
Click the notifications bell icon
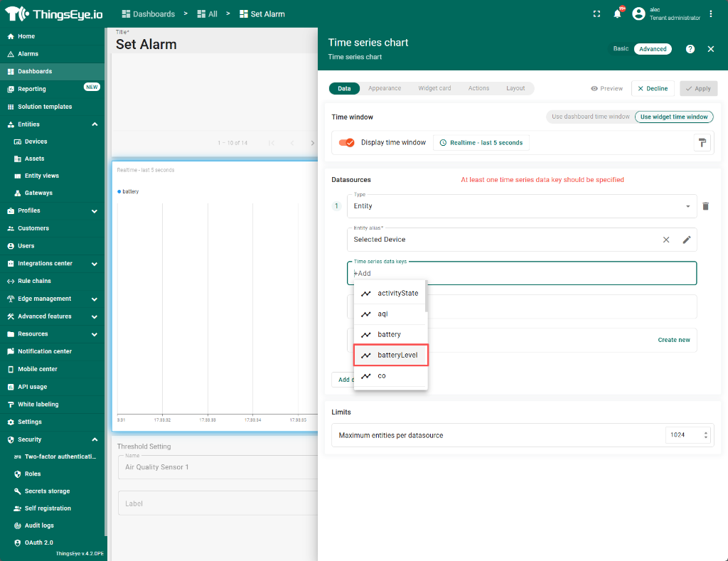(617, 14)
